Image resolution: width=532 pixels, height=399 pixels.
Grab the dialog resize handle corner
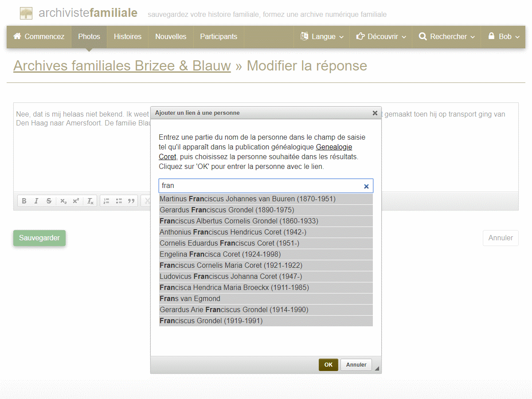[377, 368]
